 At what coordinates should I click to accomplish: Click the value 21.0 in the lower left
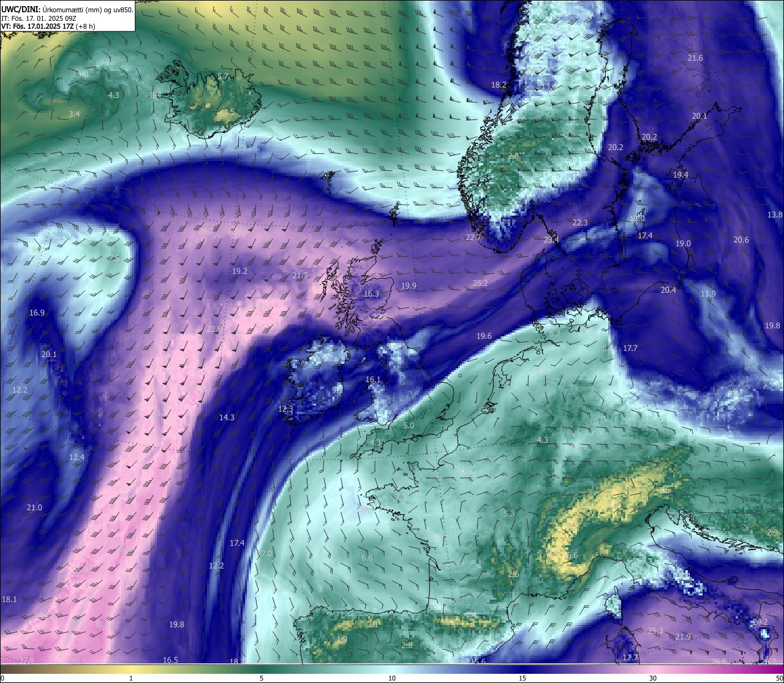point(34,508)
